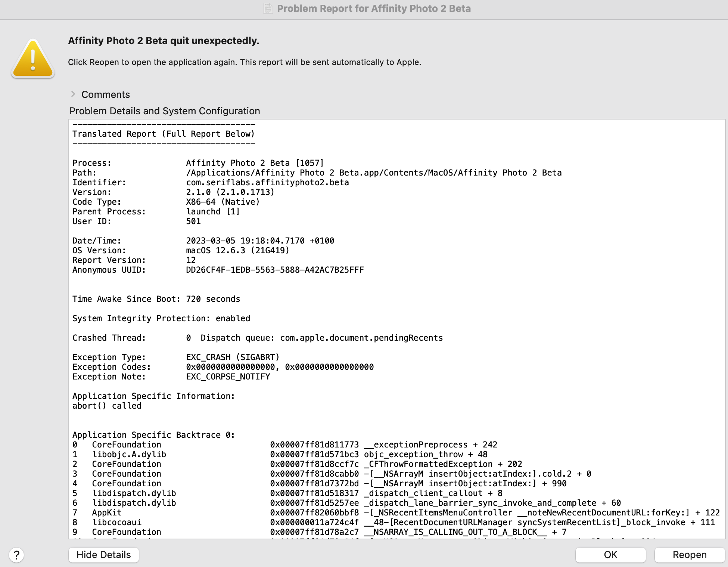Click the Anonymous UUID value

pyautogui.click(x=275, y=270)
